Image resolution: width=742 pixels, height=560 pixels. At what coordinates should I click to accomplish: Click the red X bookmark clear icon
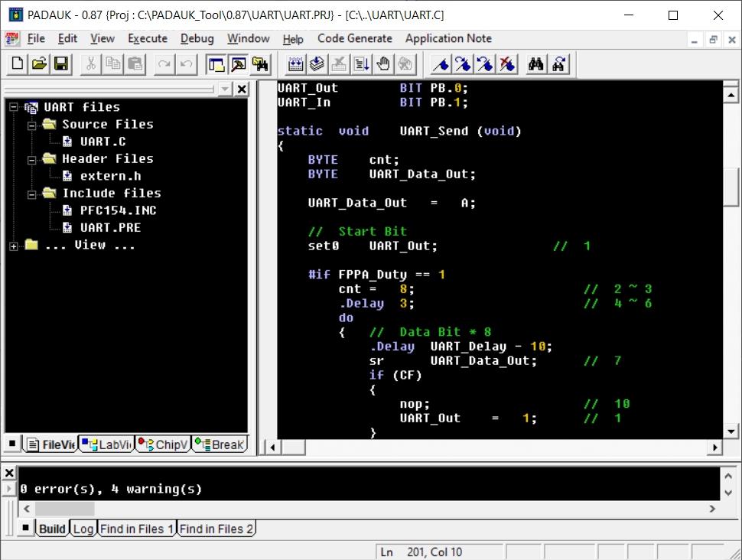coord(506,64)
